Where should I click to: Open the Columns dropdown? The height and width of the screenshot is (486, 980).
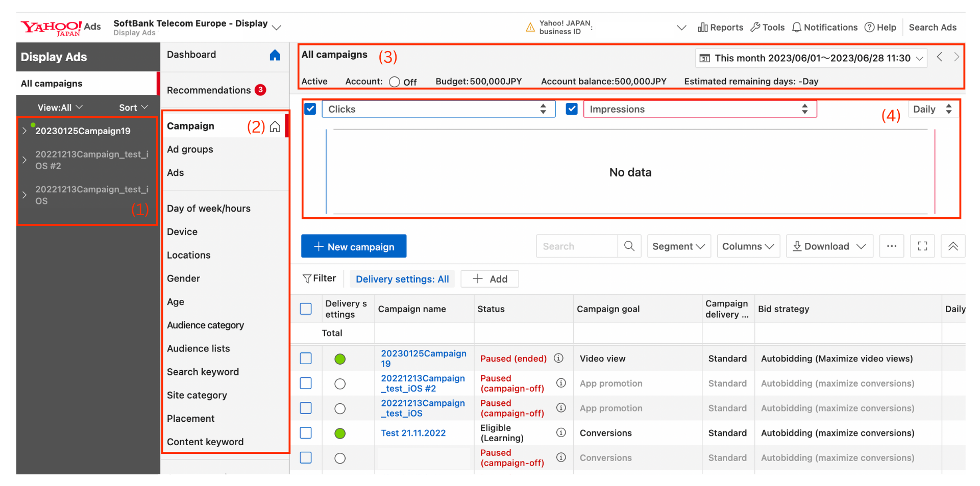[748, 246]
